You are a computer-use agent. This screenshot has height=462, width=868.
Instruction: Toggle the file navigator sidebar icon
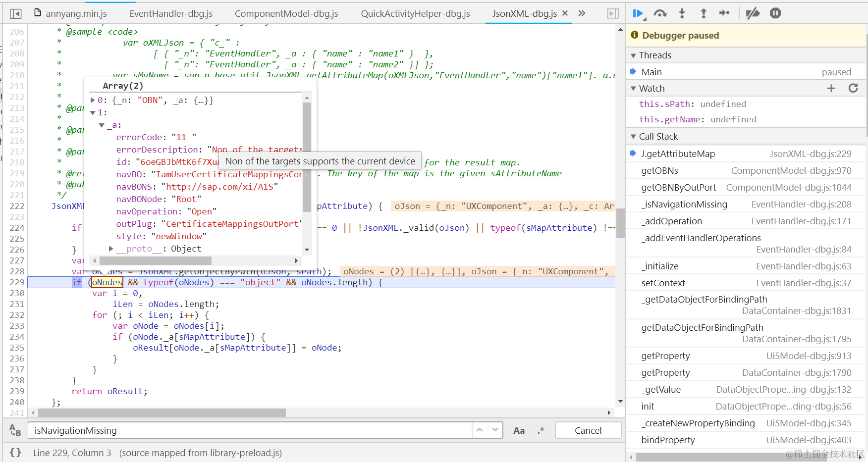(x=16, y=13)
